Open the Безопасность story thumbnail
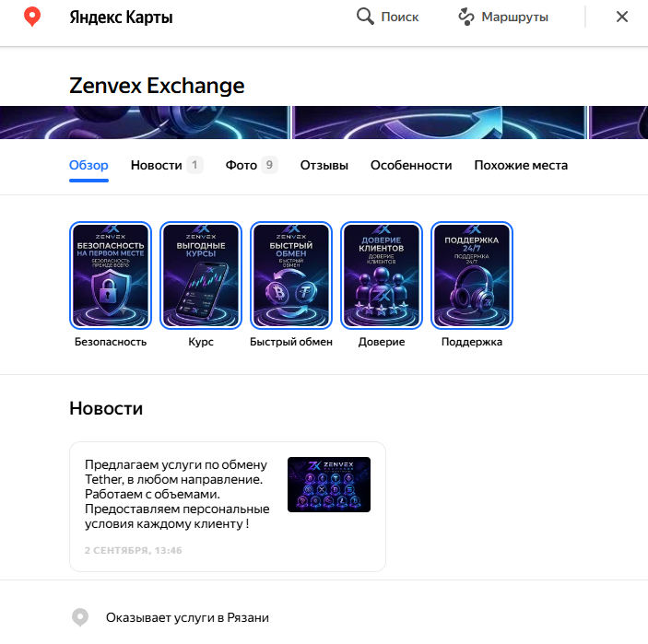Screen dimensions: 648x644 coord(111,275)
